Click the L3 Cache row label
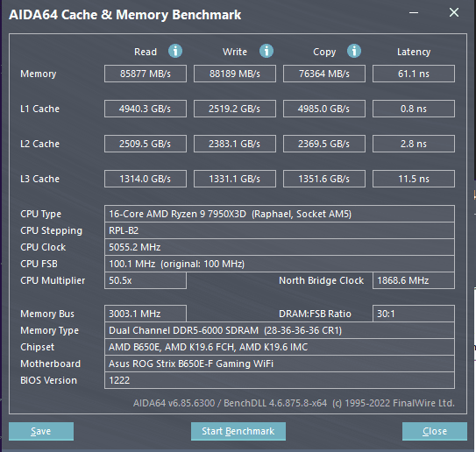 coord(39,179)
